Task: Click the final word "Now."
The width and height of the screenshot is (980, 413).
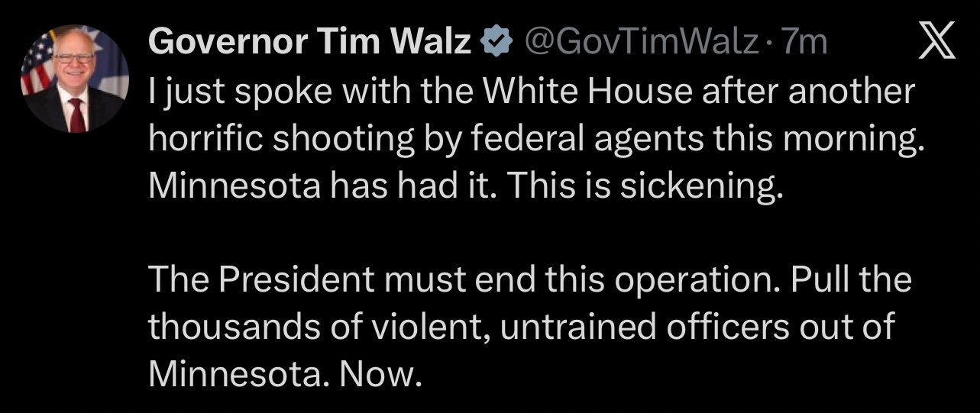Action: click(380, 374)
